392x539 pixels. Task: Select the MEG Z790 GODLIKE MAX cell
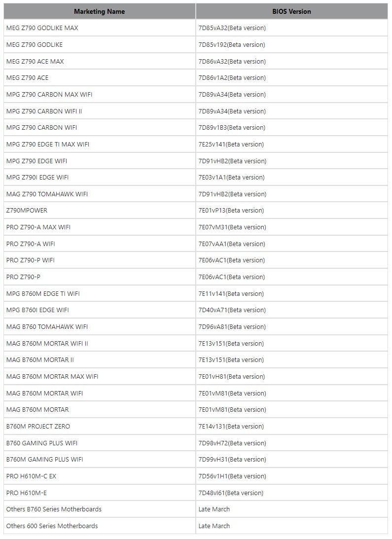point(100,28)
